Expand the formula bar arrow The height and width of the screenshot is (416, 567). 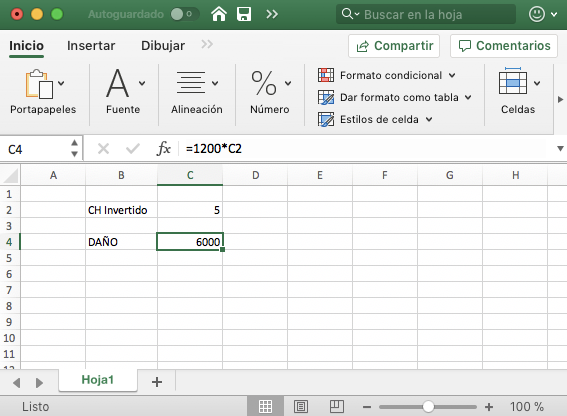[560, 149]
